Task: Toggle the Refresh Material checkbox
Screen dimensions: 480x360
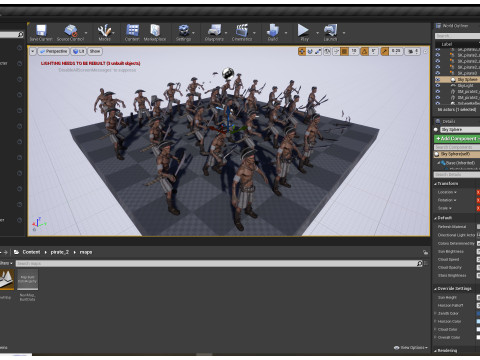Action: click(x=478, y=227)
